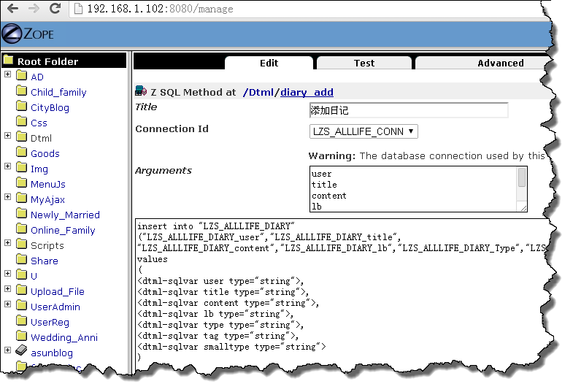Viewport: 573px width, 392px height.
Task: Switch to the Test tab
Action: pos(364,64)
